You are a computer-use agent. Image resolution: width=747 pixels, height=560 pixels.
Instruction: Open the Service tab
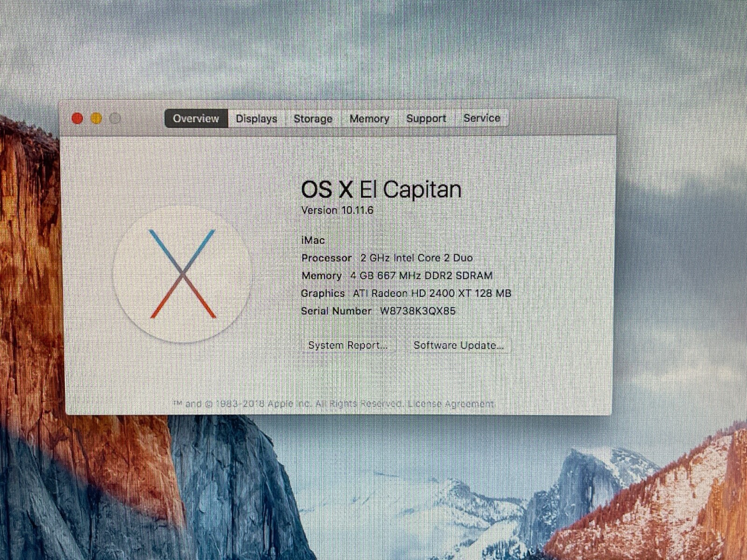482,118
